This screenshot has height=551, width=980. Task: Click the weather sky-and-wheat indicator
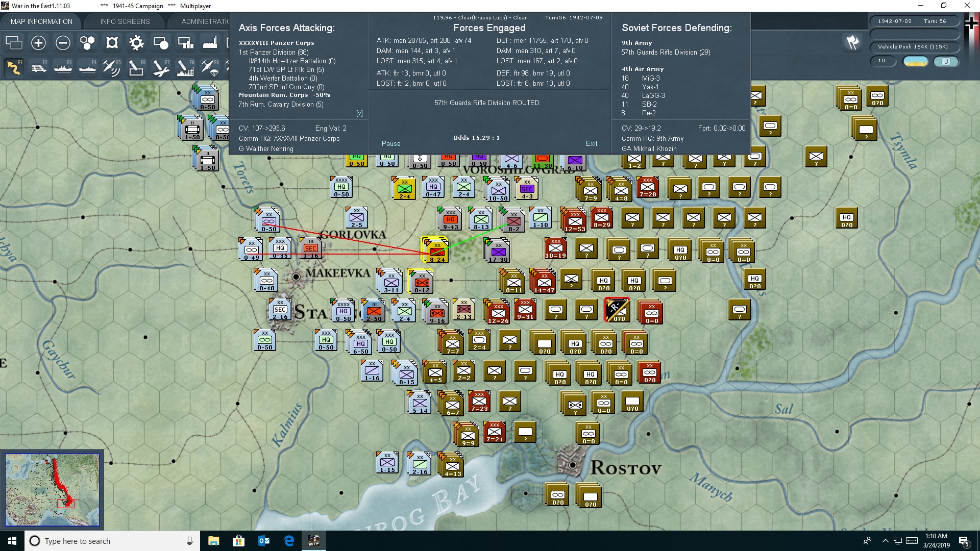(x=915, y=61)
